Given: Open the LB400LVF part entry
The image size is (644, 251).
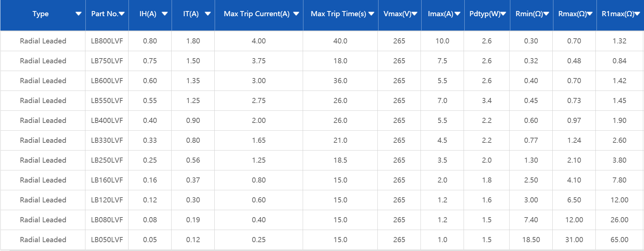Looking at the screenshot, I should (107, 120).
